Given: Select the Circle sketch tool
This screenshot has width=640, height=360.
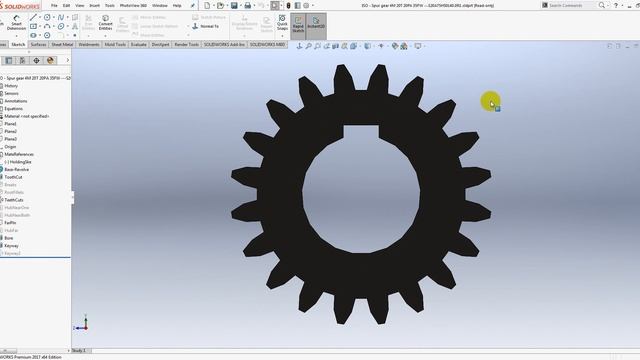Looking at the screenshot, I should coord(47,17).
